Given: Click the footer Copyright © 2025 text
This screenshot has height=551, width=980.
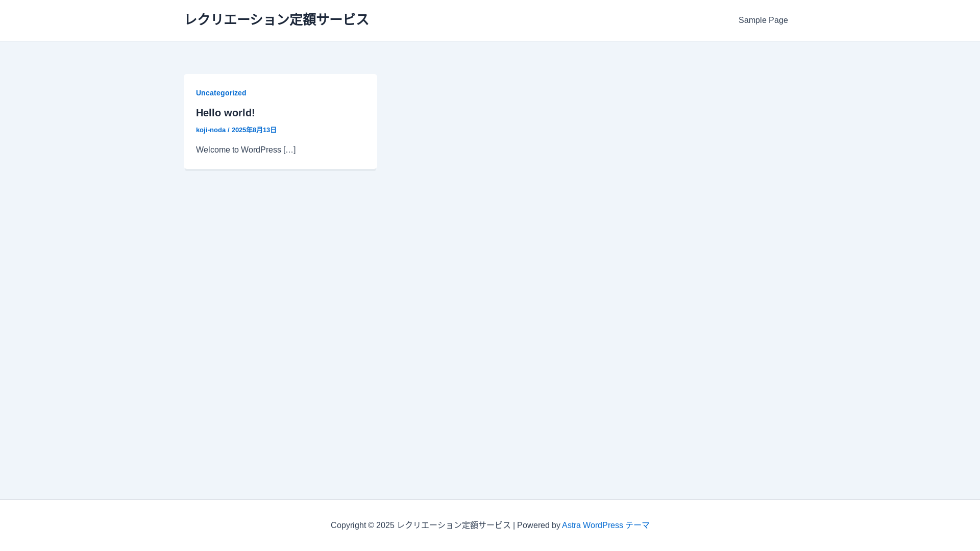Looking at the screenshot, I should (362, 525).
